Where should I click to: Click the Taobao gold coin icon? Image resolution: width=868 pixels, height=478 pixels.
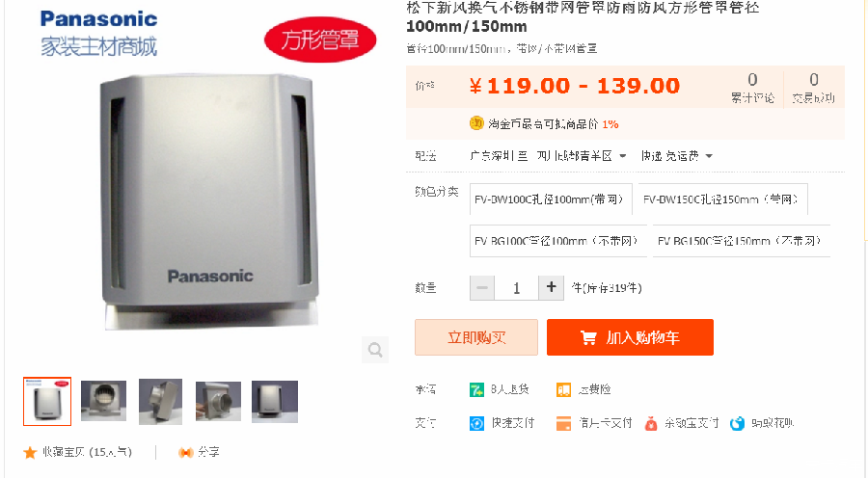[x=476, y=123]
